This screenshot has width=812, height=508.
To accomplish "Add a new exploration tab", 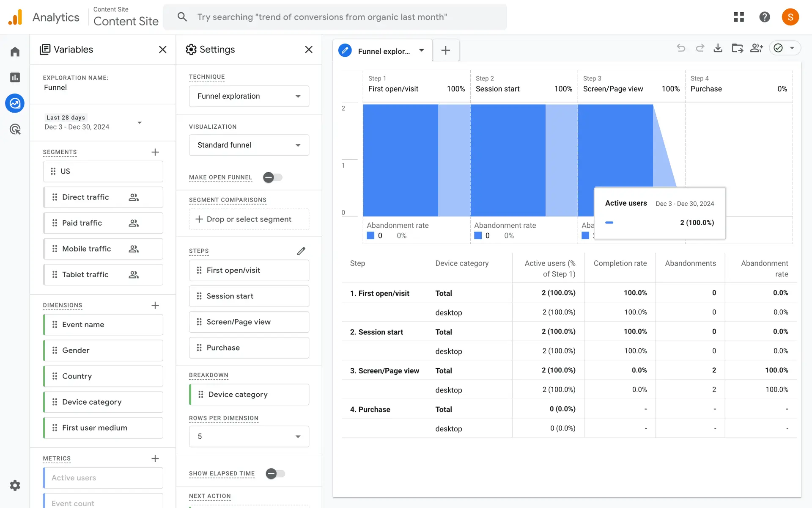I will point(445,51).
